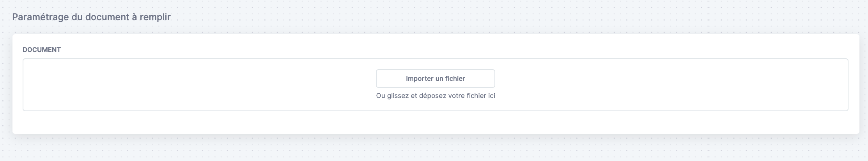Click the dotted background right of the page heading
868x161 pixels.
(507, 17)
